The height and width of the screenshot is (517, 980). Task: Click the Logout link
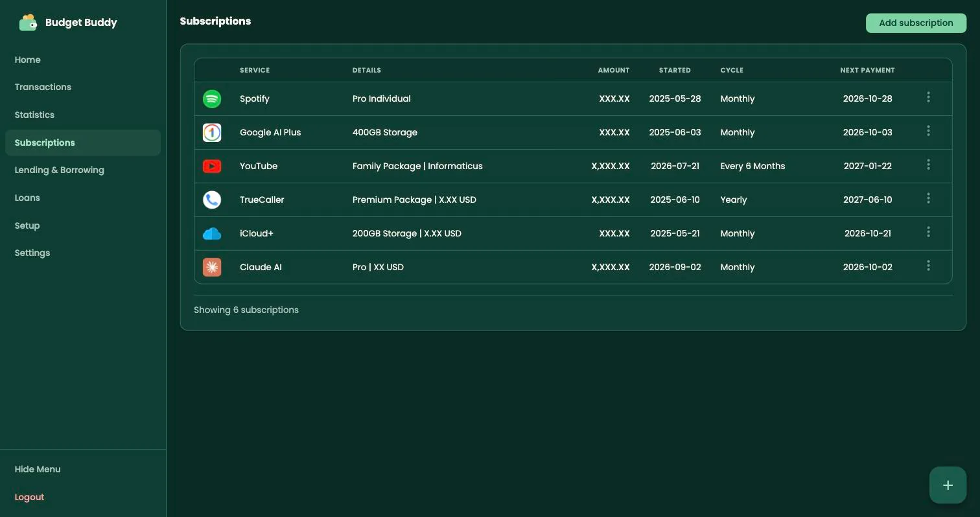pos(29,497)
